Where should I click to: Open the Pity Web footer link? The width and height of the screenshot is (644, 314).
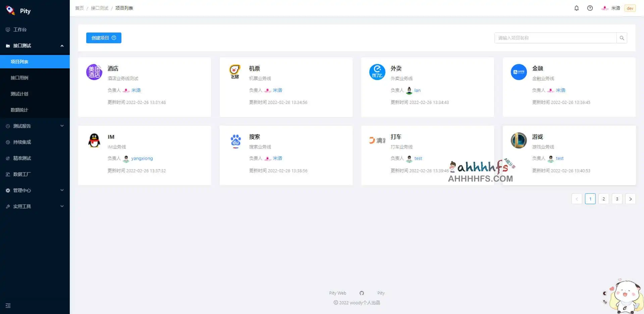click(338, 293)
